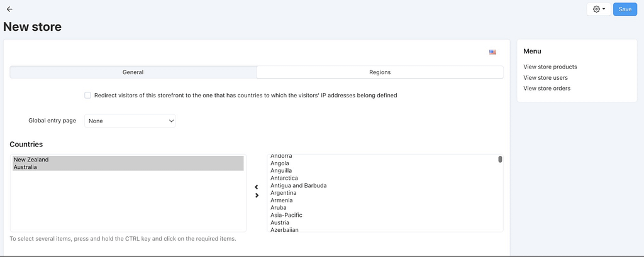
Task: Open View store users link
Action: (545, 77)
